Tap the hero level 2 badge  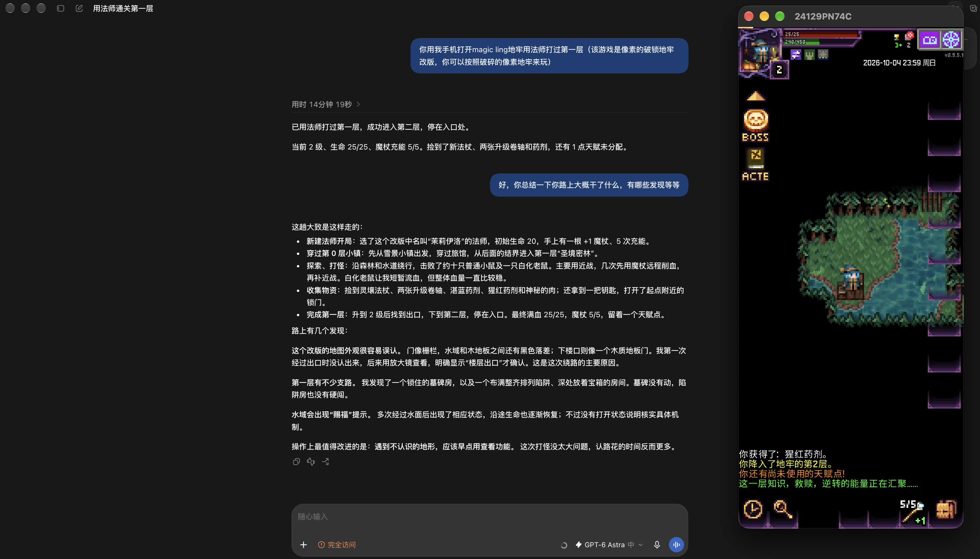[x=779, y=70]
